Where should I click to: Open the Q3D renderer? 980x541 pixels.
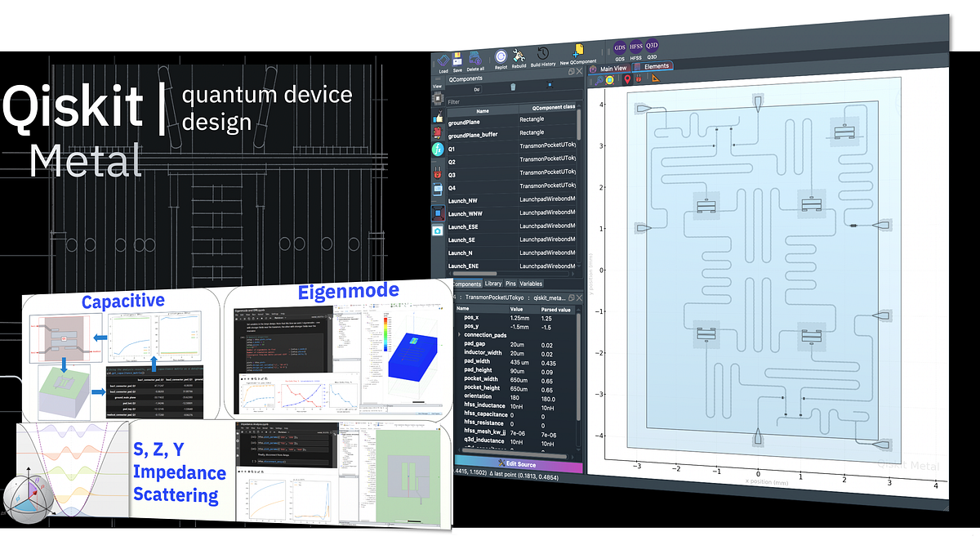pos(652,46)
